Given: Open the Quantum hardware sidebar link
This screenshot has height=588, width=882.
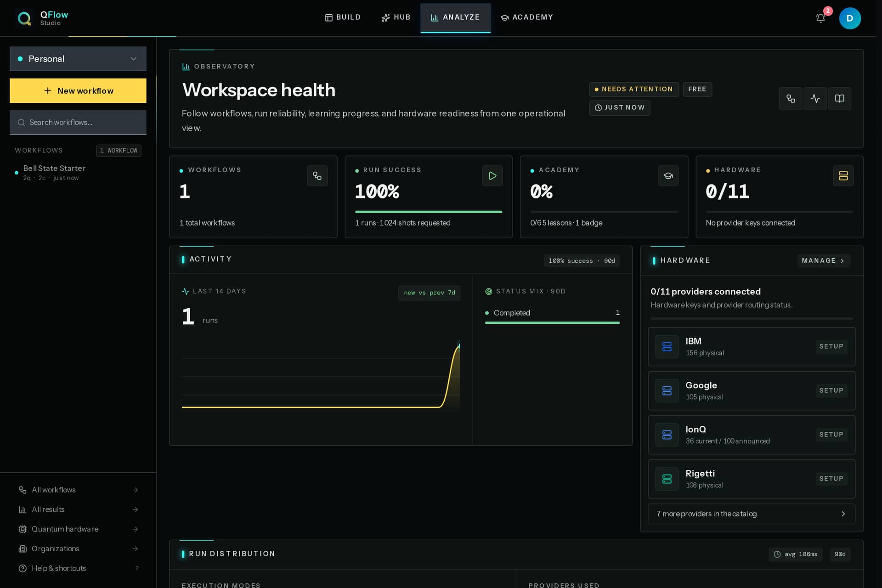Looking at the screenshot, I should click(78, 529).
